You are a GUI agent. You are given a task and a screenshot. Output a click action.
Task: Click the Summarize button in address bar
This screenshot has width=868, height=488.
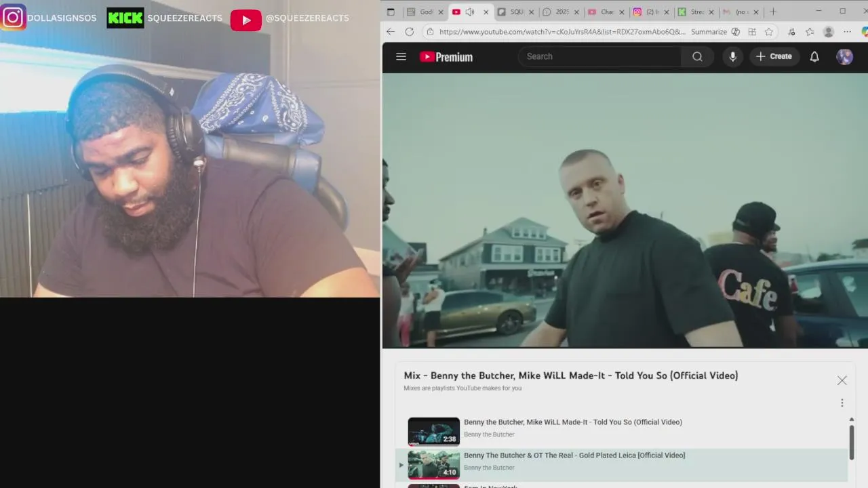(709, 32)
